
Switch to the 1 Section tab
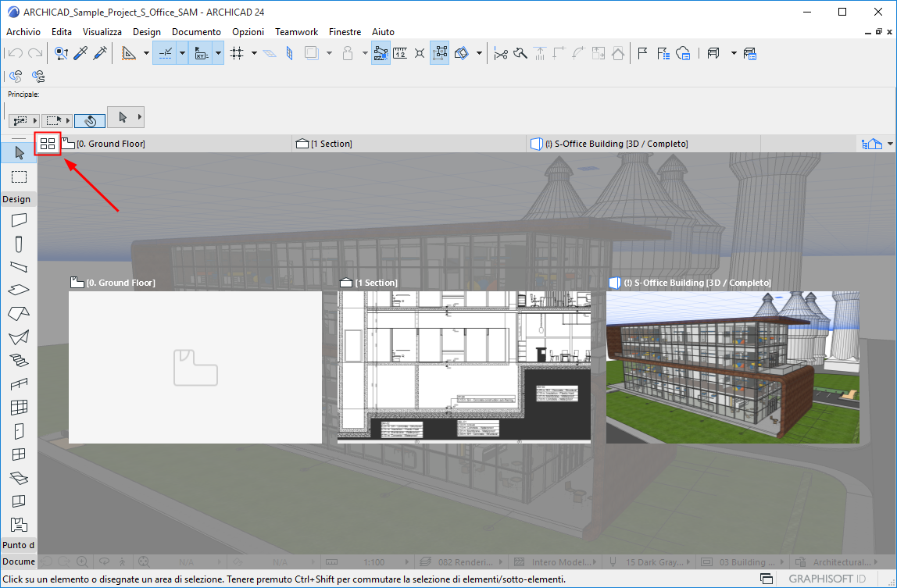[x=331, y=144]
